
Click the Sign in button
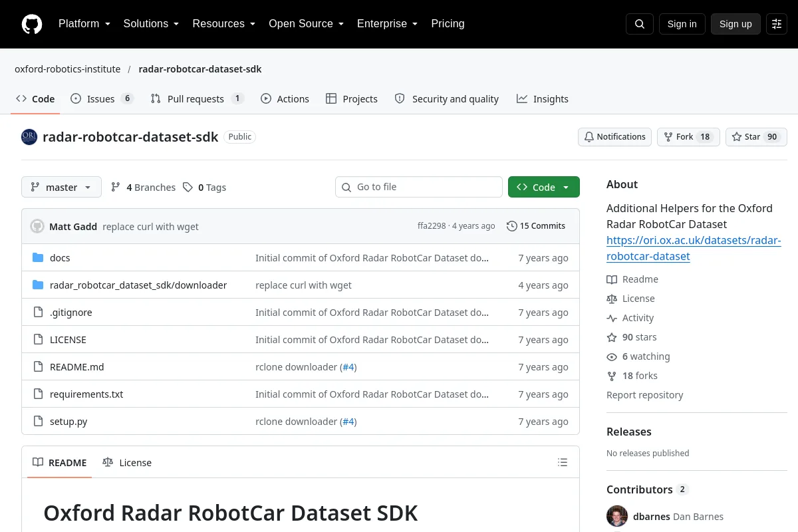[682, 24]
